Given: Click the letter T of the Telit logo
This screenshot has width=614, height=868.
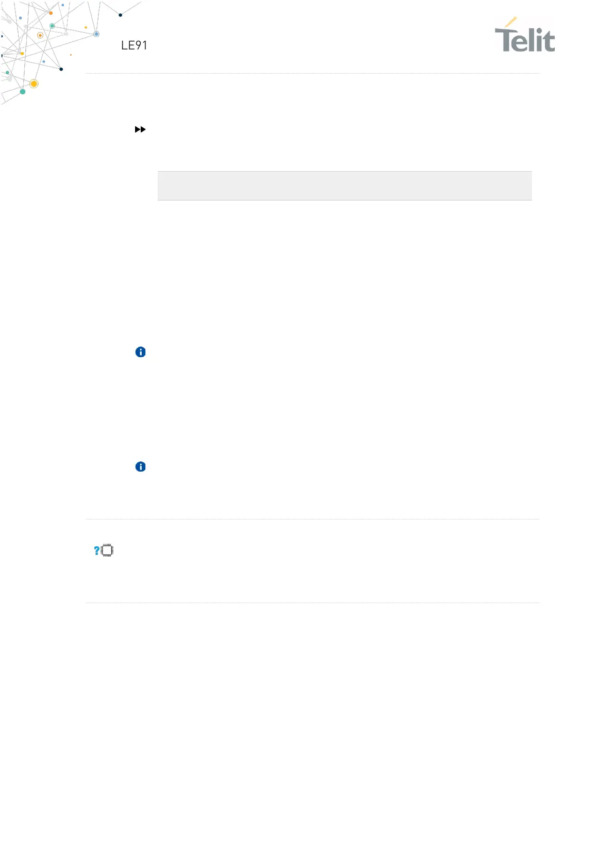Looking at the screenshot, I should pyautogui.click(x=505, y=39).
